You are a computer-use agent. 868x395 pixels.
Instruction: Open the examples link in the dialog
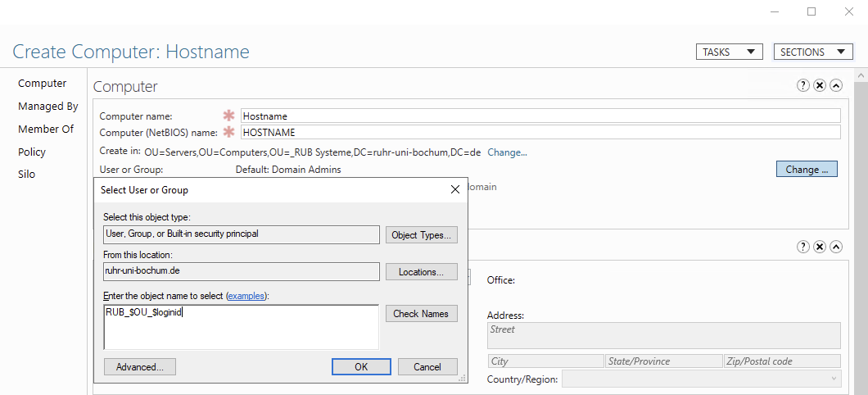pos(247,297)
